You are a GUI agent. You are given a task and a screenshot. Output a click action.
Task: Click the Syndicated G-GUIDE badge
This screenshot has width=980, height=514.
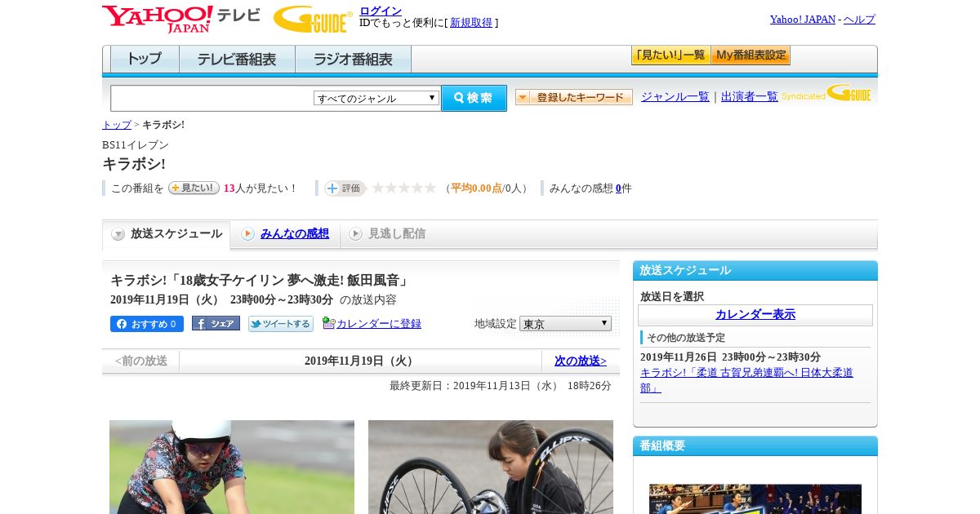click(x=826, y=94)
